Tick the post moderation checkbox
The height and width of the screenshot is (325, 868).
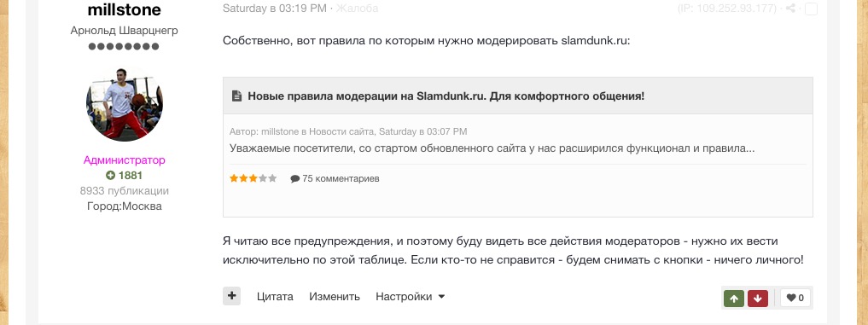[811, 9]
